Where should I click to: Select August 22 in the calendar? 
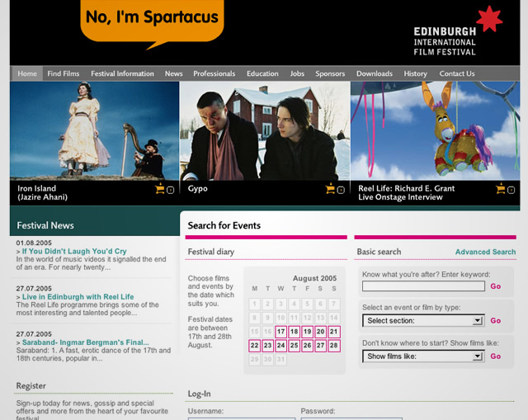pos(255,346)
